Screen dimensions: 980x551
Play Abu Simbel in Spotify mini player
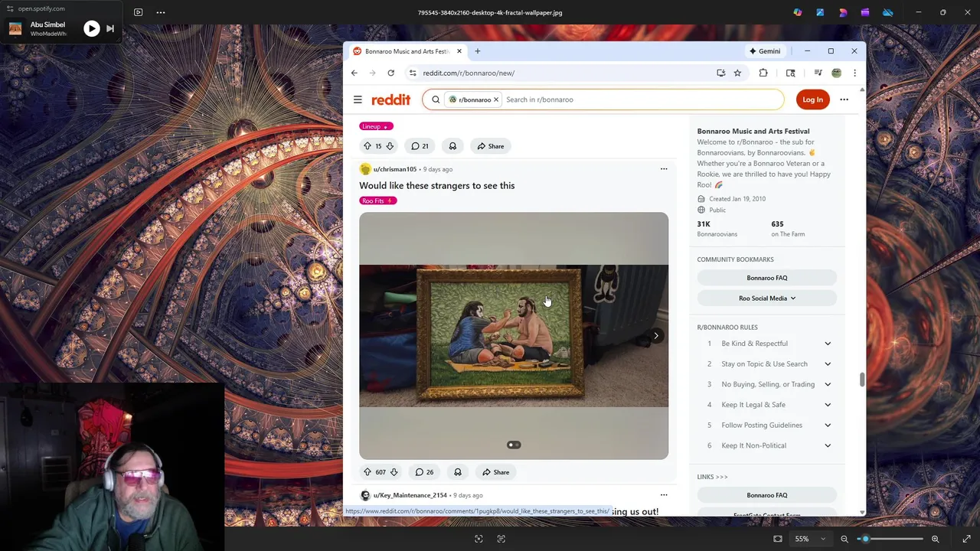(91, 29)
